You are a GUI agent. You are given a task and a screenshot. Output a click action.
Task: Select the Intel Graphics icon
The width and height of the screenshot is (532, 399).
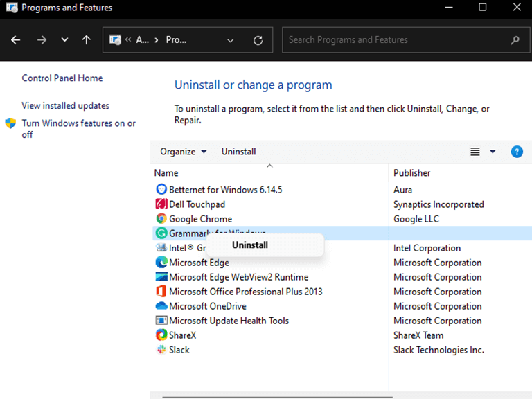(x=161, y=248)
